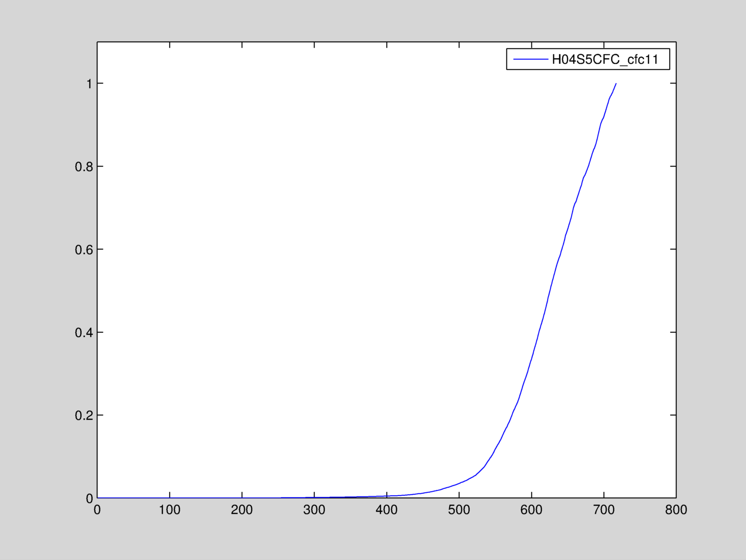Click the x-axis tick label 200

[x=242, y=510]
